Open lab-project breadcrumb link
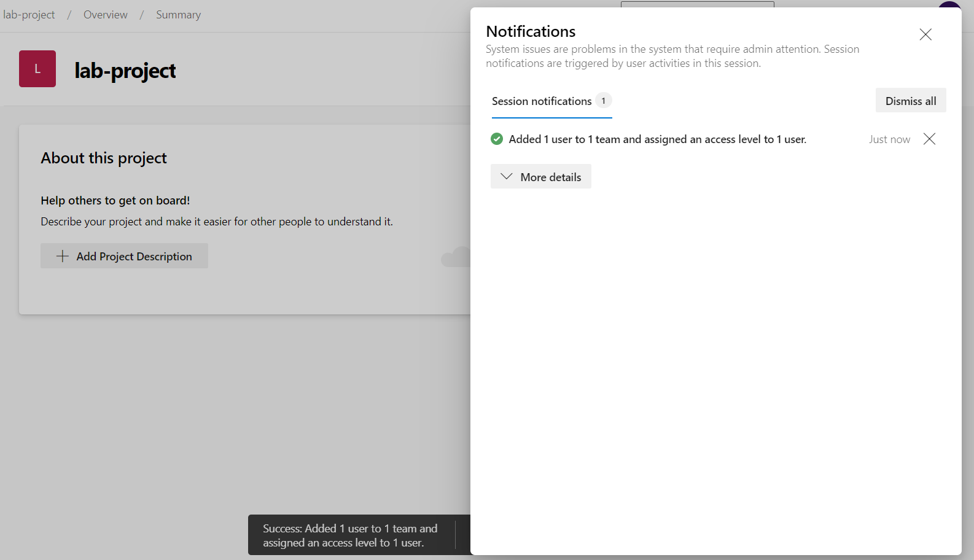 tap(29, 15)
